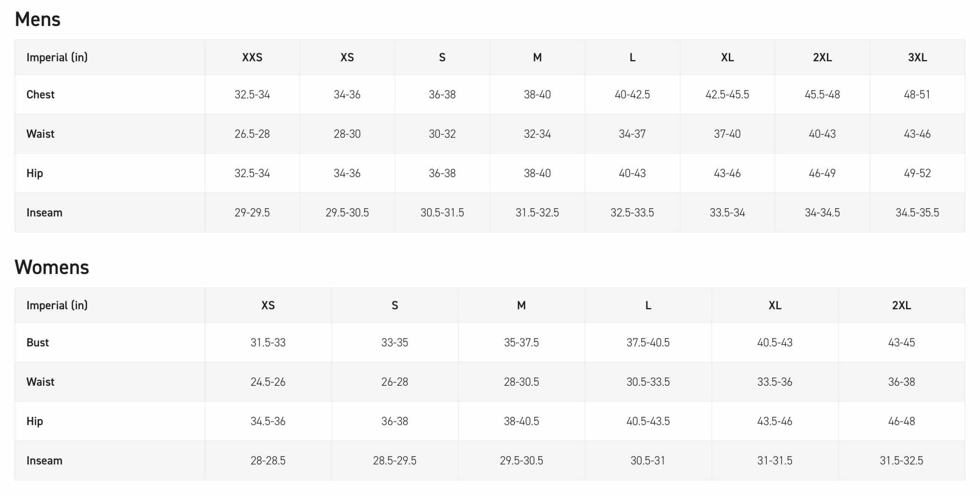Select Womens waist measurement for size XS
The width and height of the screenshot is (980, 496).
[268, 382]
